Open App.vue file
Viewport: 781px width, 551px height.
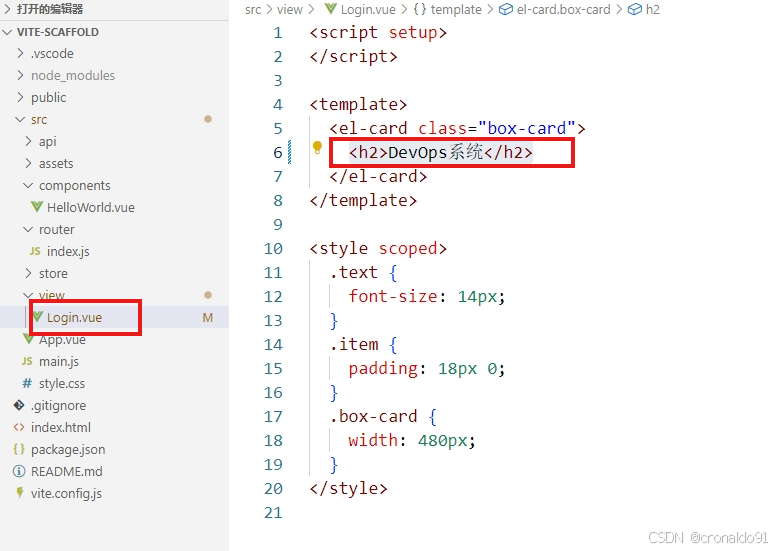pos(62,340)
